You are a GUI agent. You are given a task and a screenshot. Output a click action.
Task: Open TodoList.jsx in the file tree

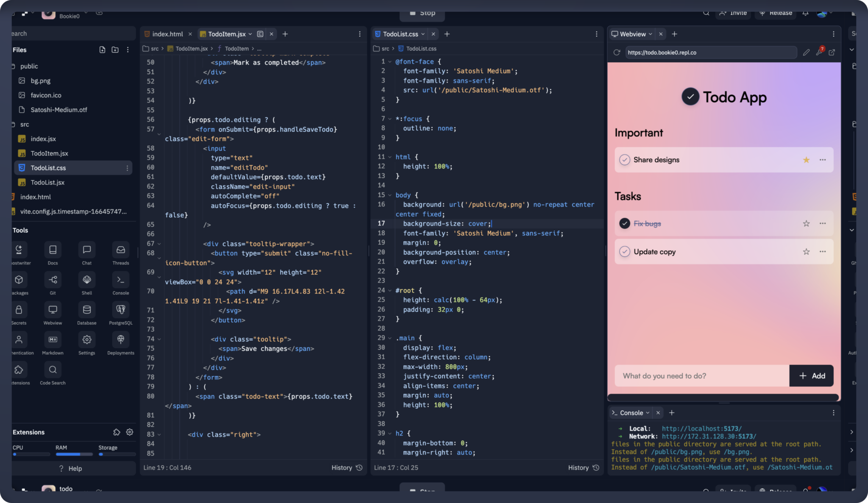[x=47, y=183]
